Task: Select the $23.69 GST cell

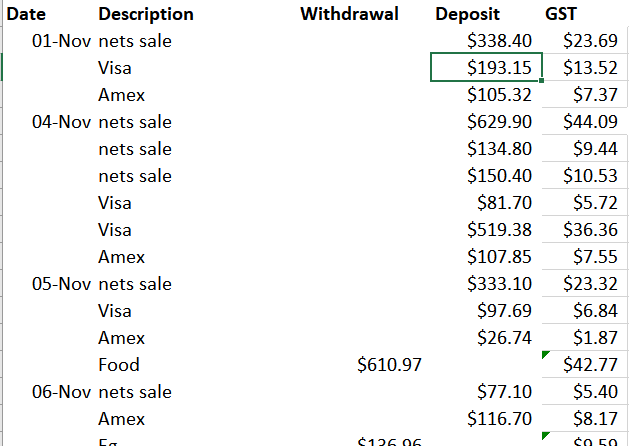Action: (590, 41)
